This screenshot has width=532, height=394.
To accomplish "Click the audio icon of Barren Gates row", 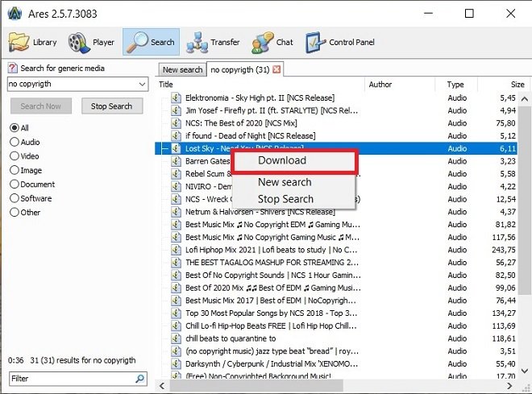I will pos(176,161).
